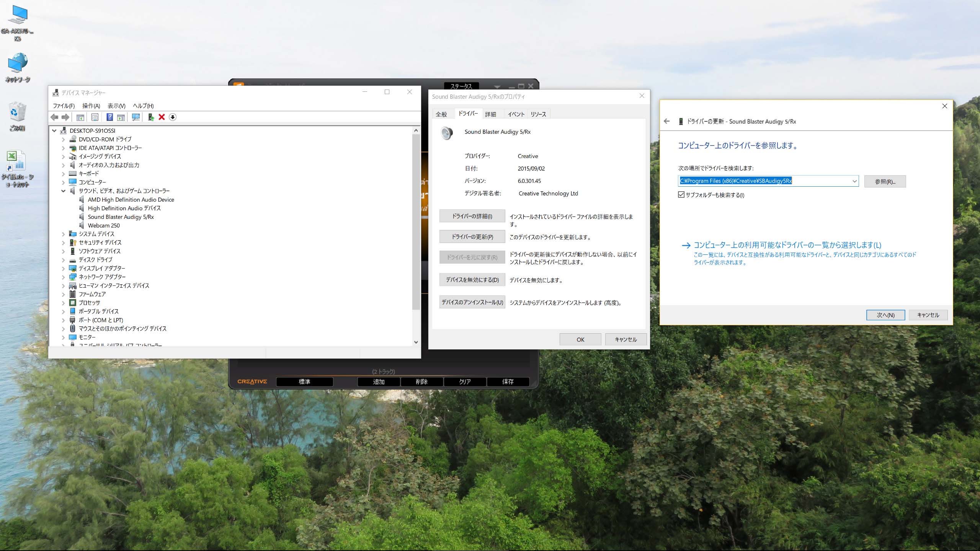Expand the Display adapters node
This screenshot has height=551, width=980.
pos(64,269)
